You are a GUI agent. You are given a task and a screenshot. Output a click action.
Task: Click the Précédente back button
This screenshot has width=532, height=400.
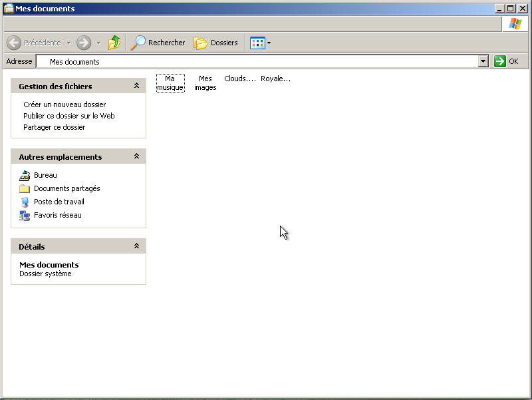34,43
